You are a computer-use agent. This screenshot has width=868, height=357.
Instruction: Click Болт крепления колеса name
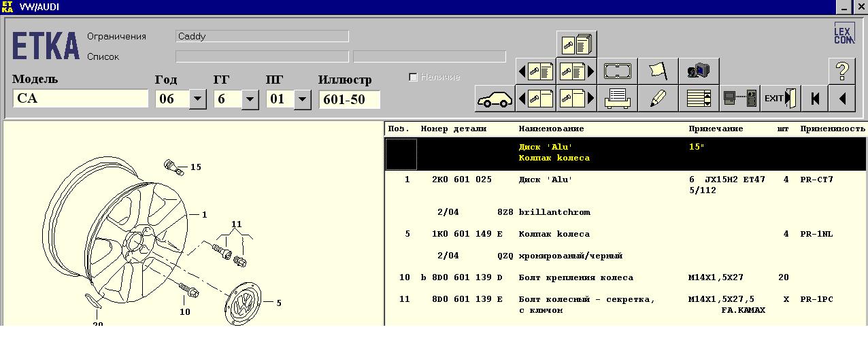576,277
